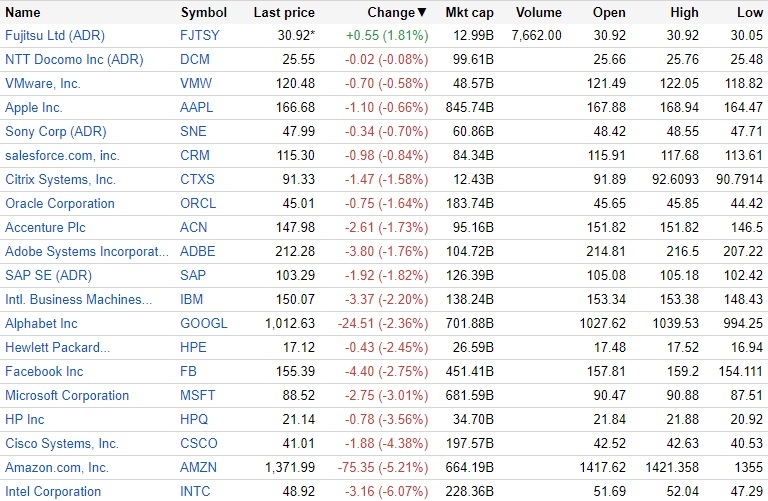This screenshot has height=501, width=768.
Task: Sort by the High column header
Action: click(682, 13)
